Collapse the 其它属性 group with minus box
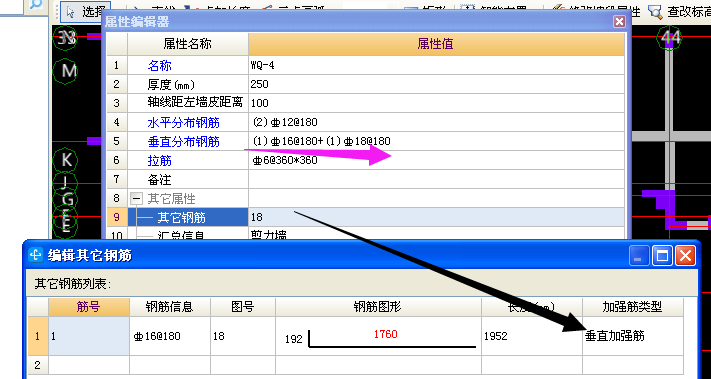711x379 pixels. [136, 199]
